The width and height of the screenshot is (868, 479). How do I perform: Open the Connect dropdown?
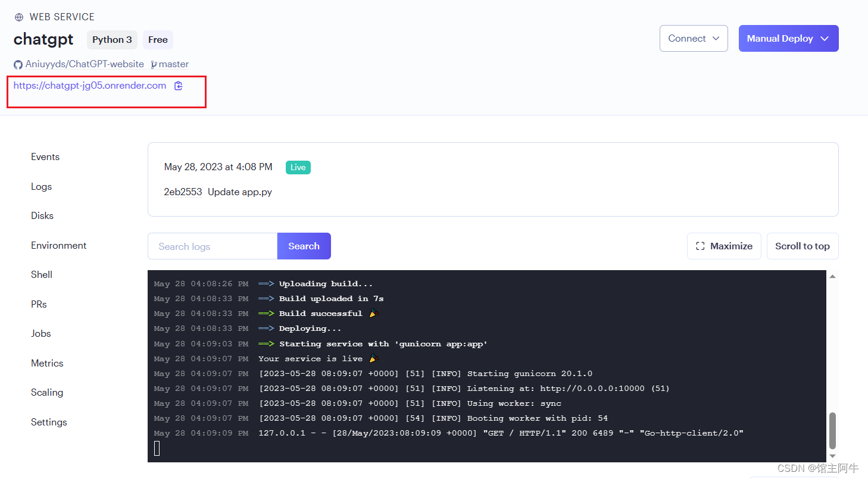click(x=694, y=38)
